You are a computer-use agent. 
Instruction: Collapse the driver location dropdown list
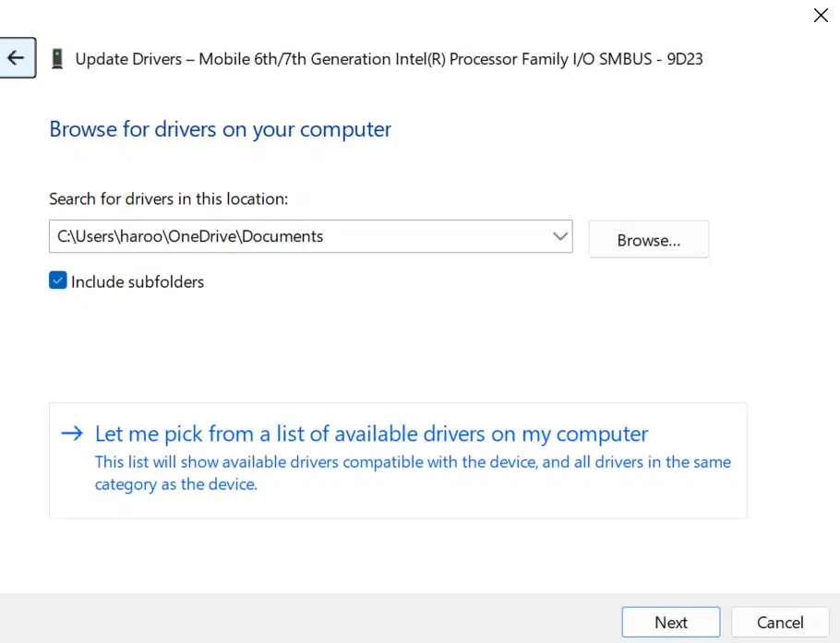pos(559,236)
